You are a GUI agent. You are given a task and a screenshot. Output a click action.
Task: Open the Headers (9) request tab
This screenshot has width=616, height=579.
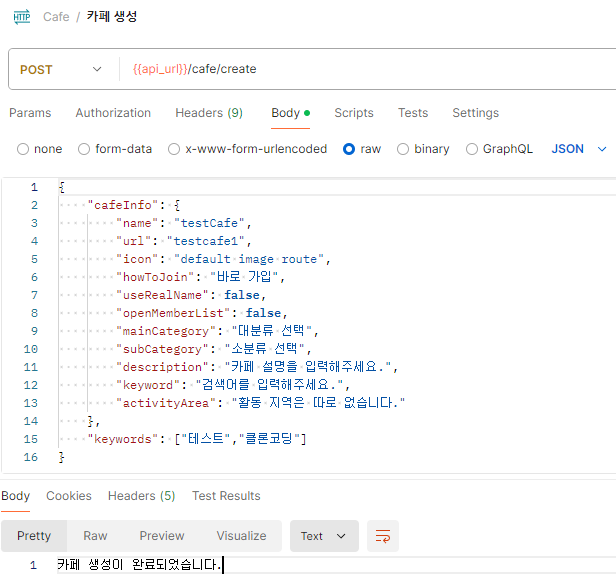(x=209, y=113)
